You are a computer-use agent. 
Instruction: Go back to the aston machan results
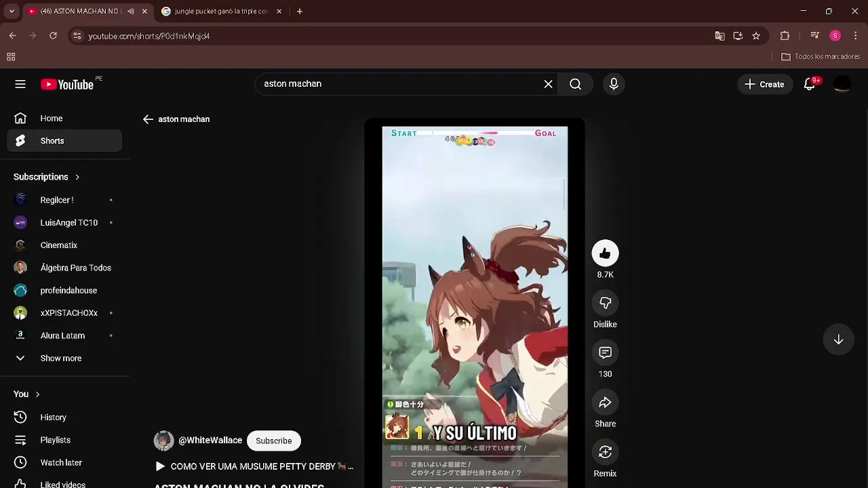148,119
